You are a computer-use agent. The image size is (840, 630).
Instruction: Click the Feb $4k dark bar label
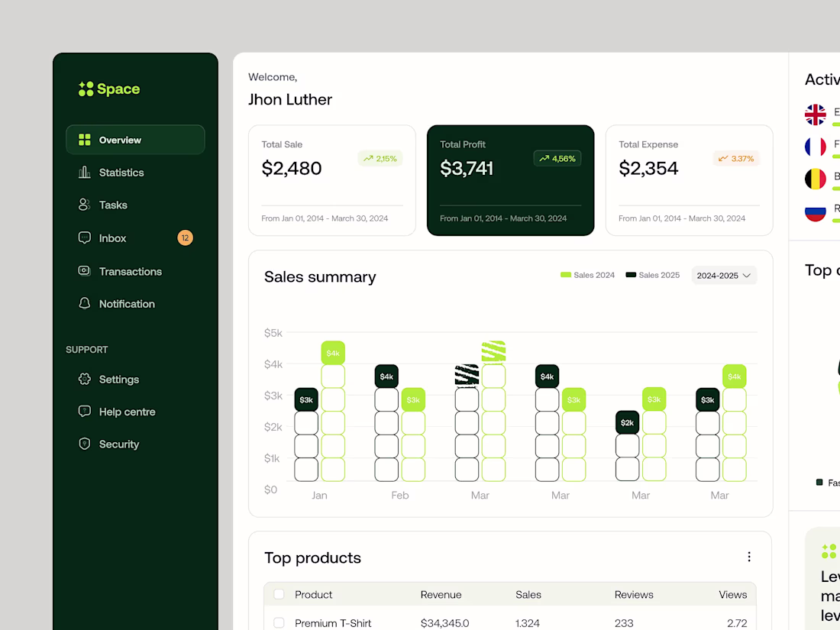coord(387,376)
